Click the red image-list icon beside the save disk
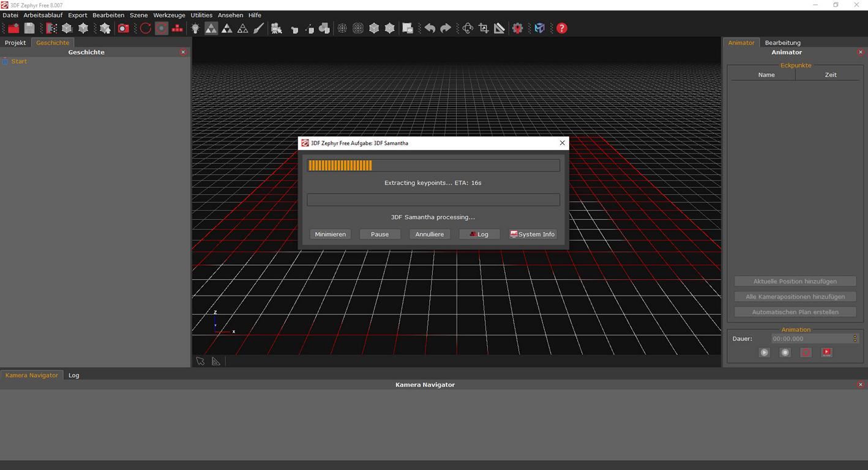The image size is (868, 470). click(x=51, y=28)
